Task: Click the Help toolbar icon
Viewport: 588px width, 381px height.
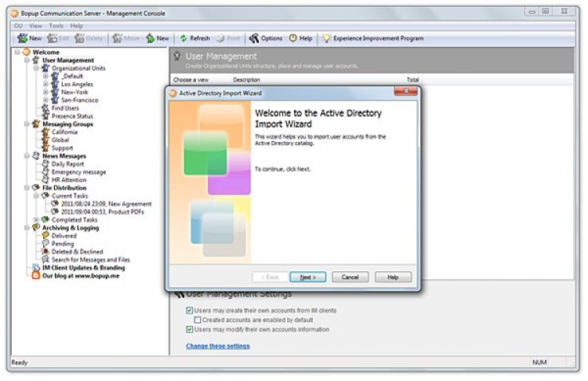Action: [x=301, y=38]
